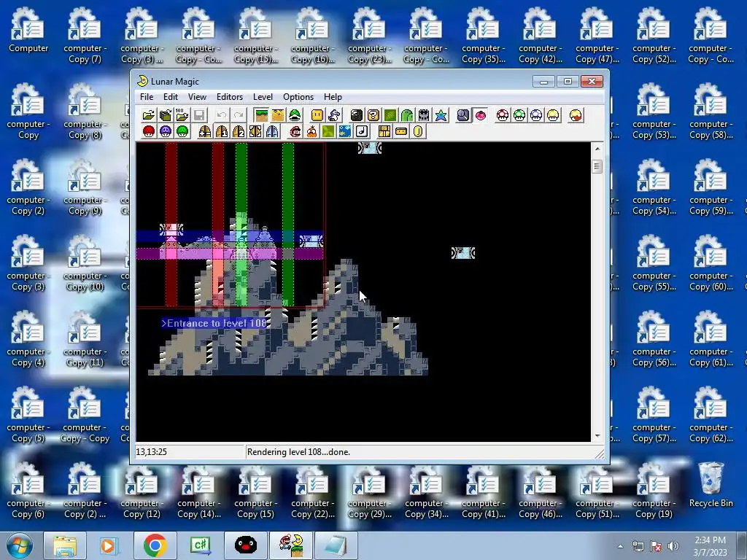Click the Lunar Magic taskbar button
Viewport: 747px width, 560px height.
[x=291, y=545]
